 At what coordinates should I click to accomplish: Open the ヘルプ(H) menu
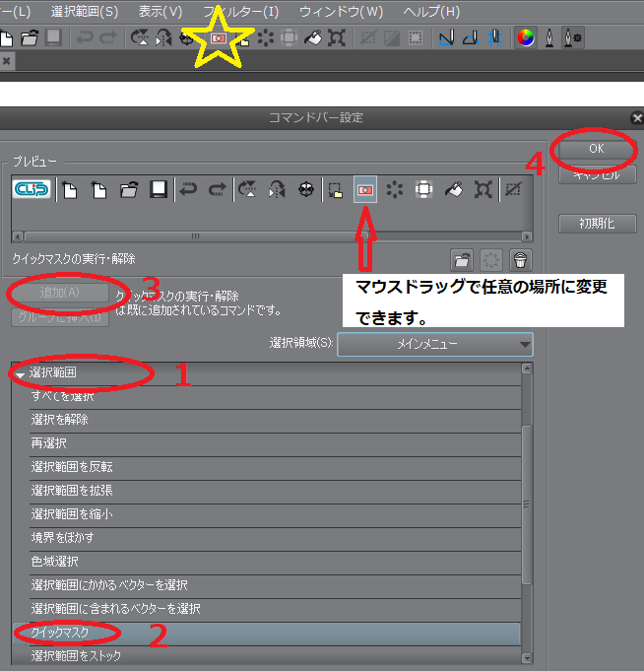[431, 12]
